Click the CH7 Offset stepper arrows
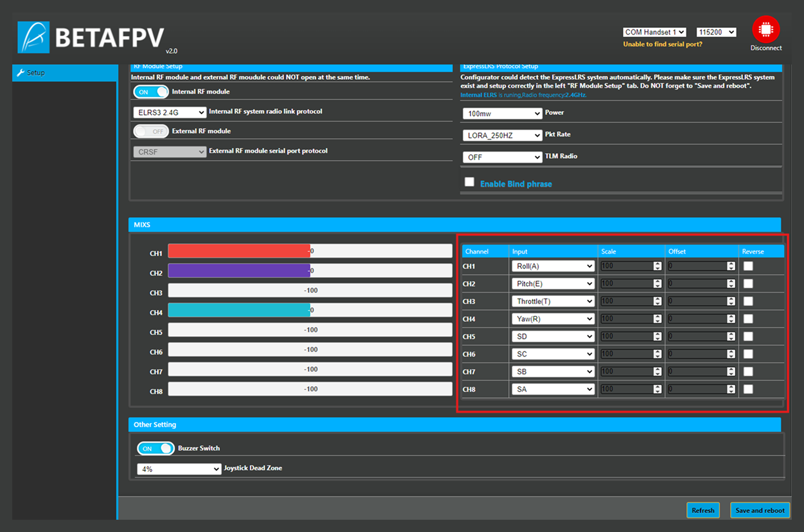Viewport: 804px width, 532px height. (731, 372)
